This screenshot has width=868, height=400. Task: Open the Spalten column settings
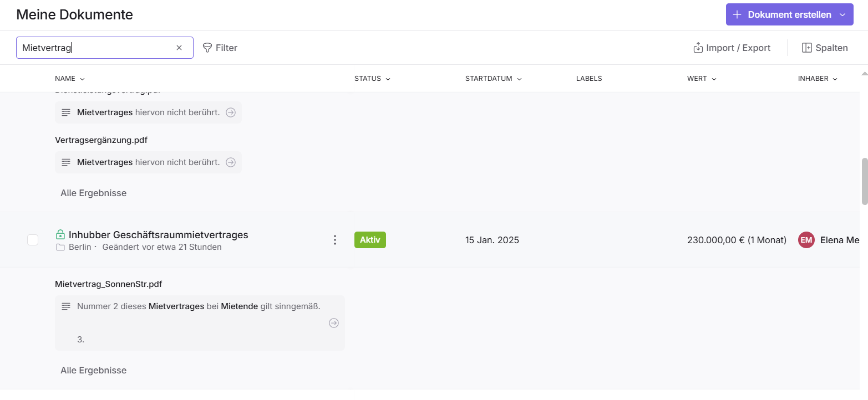[825, 48]
